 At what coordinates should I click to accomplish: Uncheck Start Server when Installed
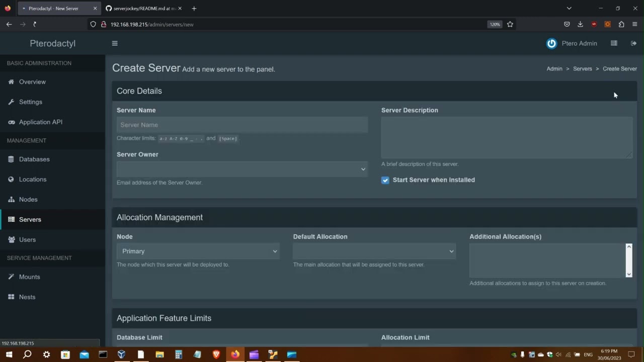click(385, 180)
